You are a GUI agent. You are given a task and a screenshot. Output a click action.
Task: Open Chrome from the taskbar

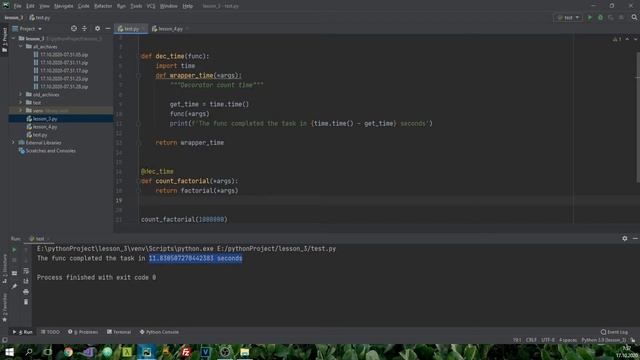coord(68,352)
